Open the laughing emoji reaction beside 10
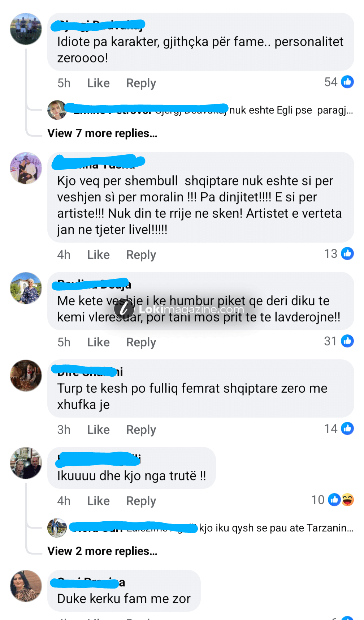The height and width of the screenshot is (620, 364). [x=348, y=500]
